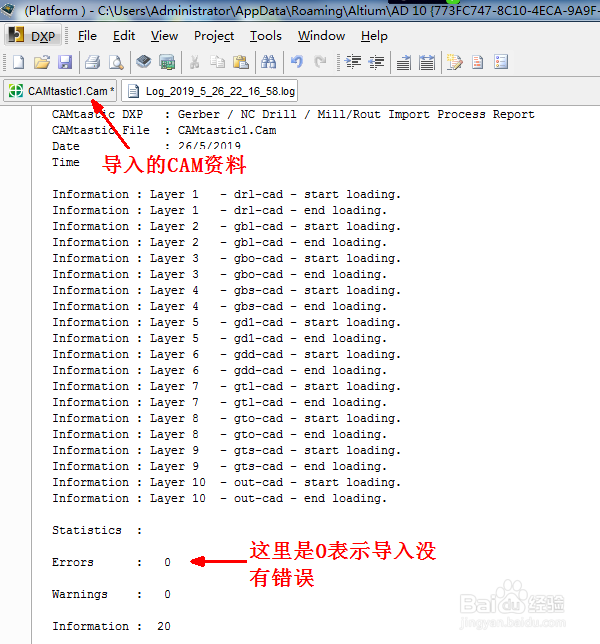Image resolution: width=600 pixels, height=644 pixels.
Task: Click the 'Layer 4 - gbs-cad - end loading' line
Action: pyautogui.click(x=219, y=306)
